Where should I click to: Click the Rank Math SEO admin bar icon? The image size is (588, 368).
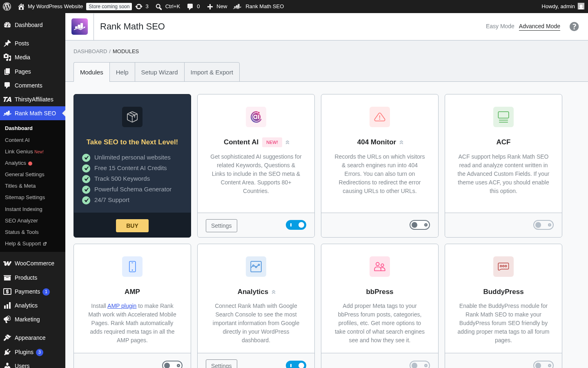pos(237,7)
